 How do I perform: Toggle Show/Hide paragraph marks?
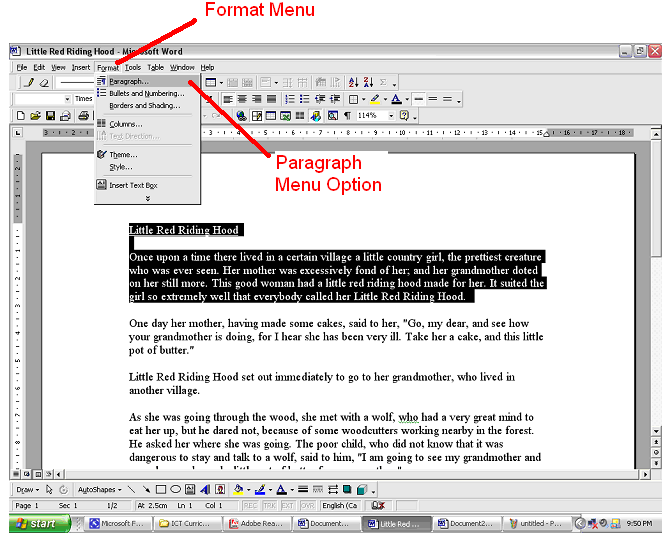click(x=348, y=115)
